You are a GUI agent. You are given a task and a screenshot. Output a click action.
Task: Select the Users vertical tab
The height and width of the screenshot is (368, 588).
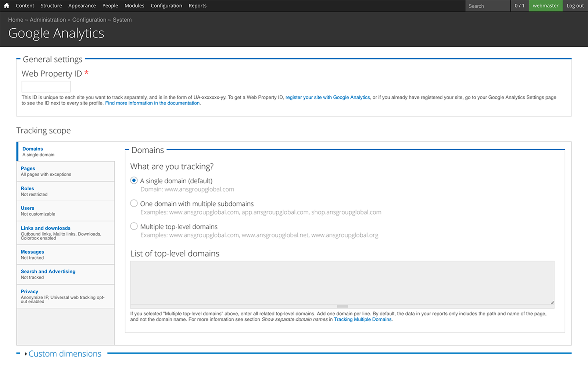point(66,211)
